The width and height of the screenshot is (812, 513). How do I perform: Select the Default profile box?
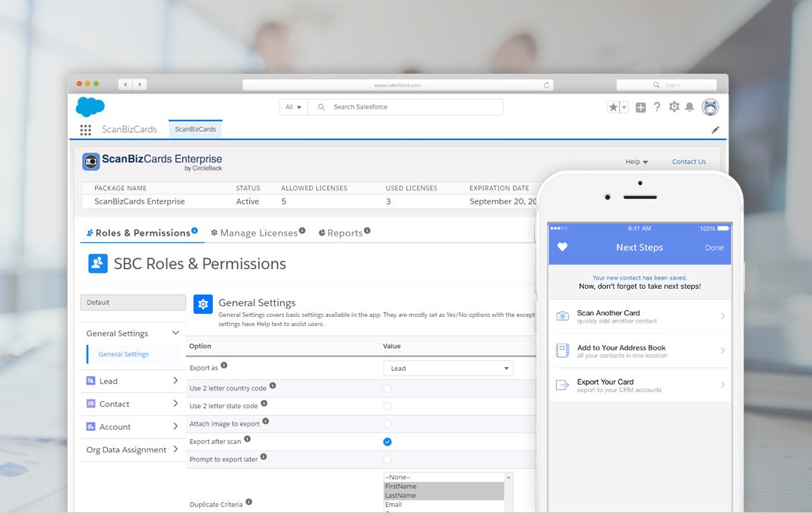(x=133, y=302)
